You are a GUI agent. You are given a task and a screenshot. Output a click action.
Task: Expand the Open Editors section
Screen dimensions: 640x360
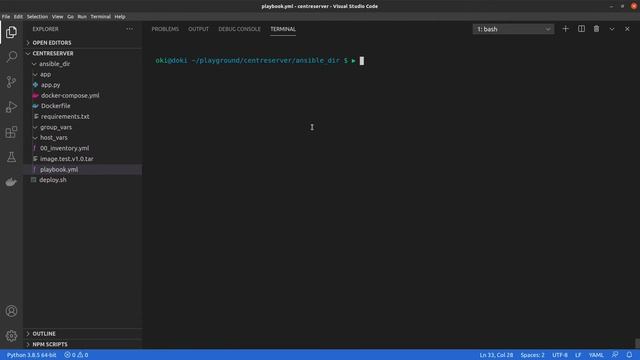[83, 43]
